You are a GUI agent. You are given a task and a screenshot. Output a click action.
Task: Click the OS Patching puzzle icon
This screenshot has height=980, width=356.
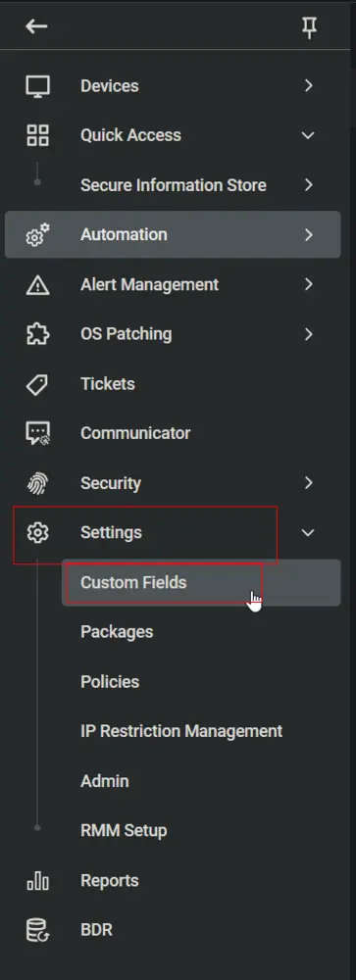37,334
